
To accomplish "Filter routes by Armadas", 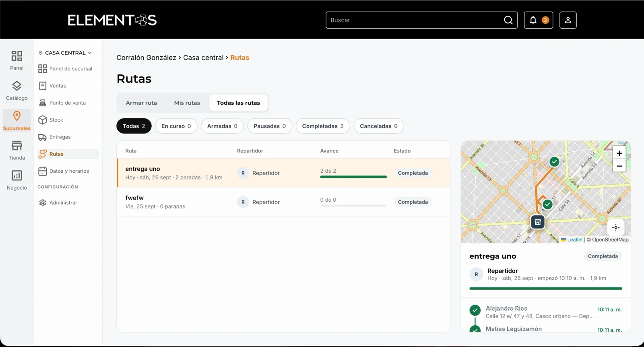I will pos(222,126).
